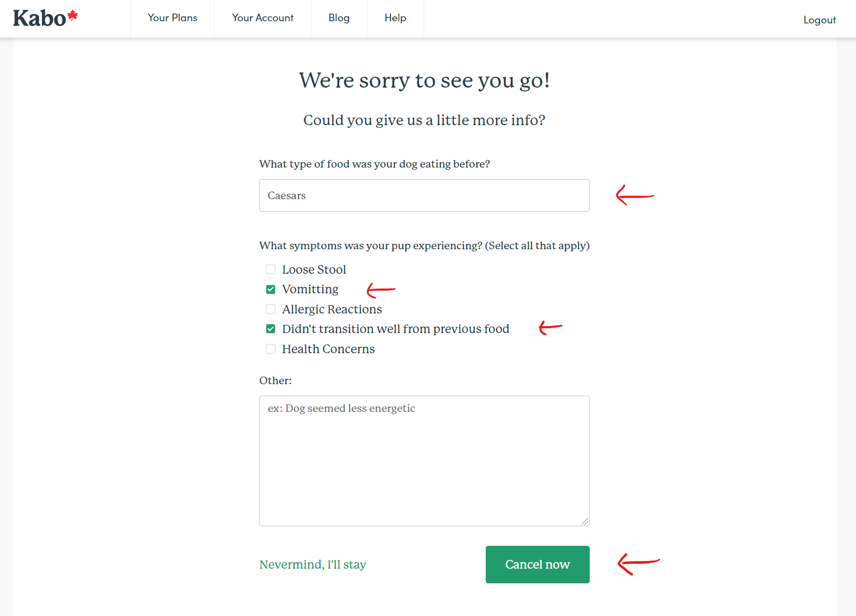
Task: Click the Health Concerns label text
Action: pyautogui.click(x=328, y=349)
